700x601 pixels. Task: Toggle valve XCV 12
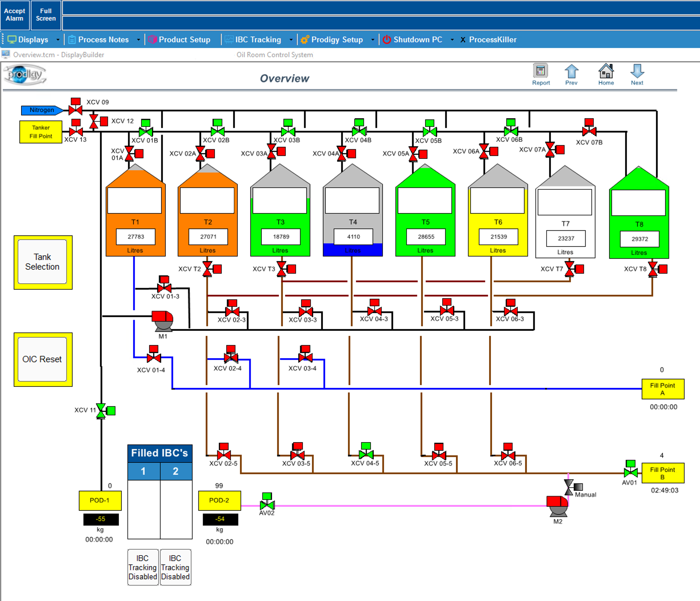coord(98,121)
